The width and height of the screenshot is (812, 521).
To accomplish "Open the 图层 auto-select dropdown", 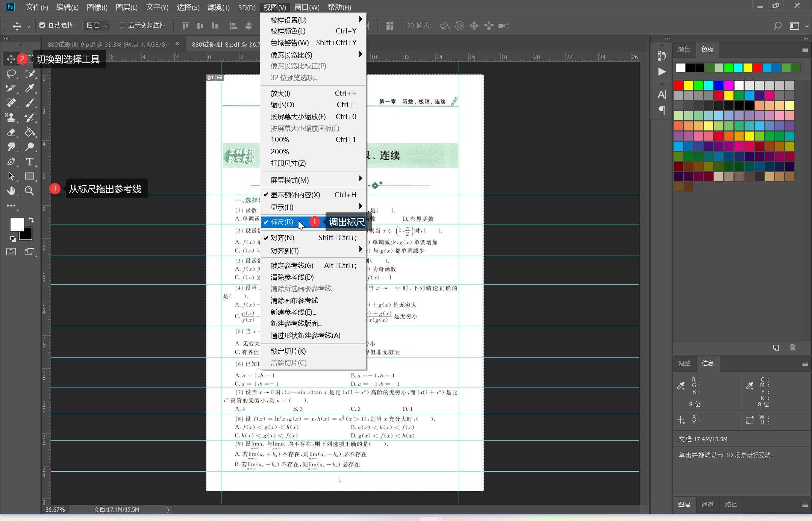I will click(x=96, y=26).
